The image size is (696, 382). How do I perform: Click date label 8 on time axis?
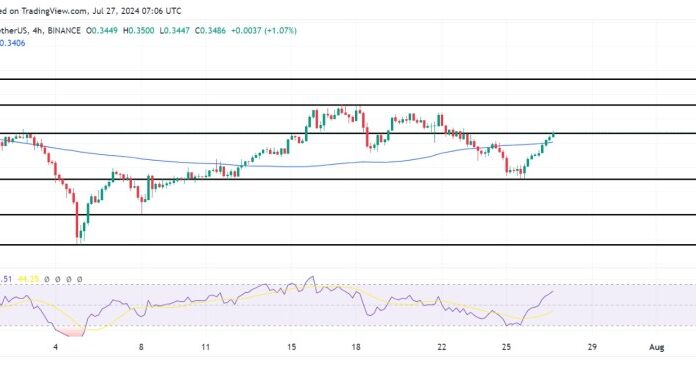click(141, 347)
